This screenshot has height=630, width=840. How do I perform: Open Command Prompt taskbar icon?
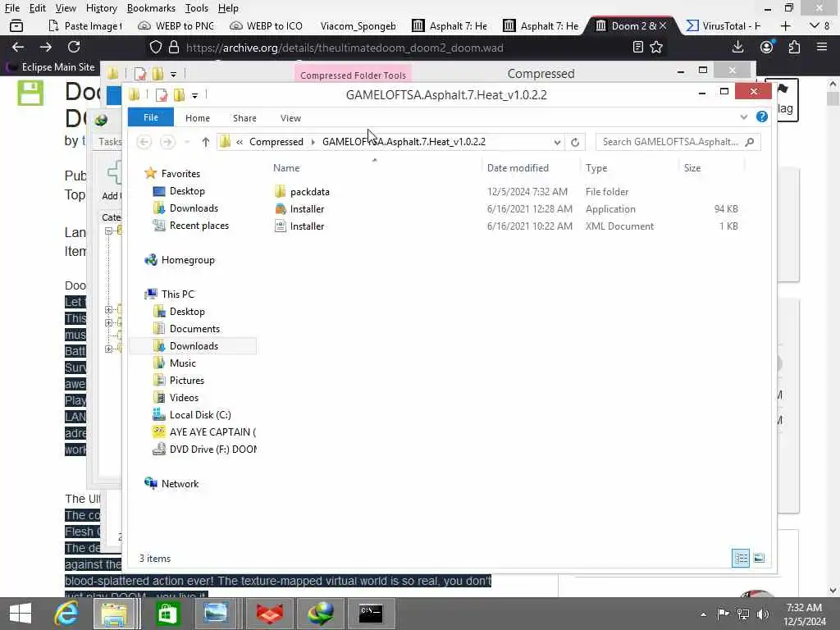pos(371,614)
